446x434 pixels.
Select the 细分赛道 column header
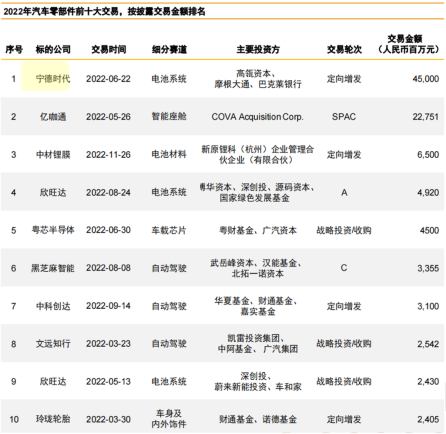coord(169,50)
